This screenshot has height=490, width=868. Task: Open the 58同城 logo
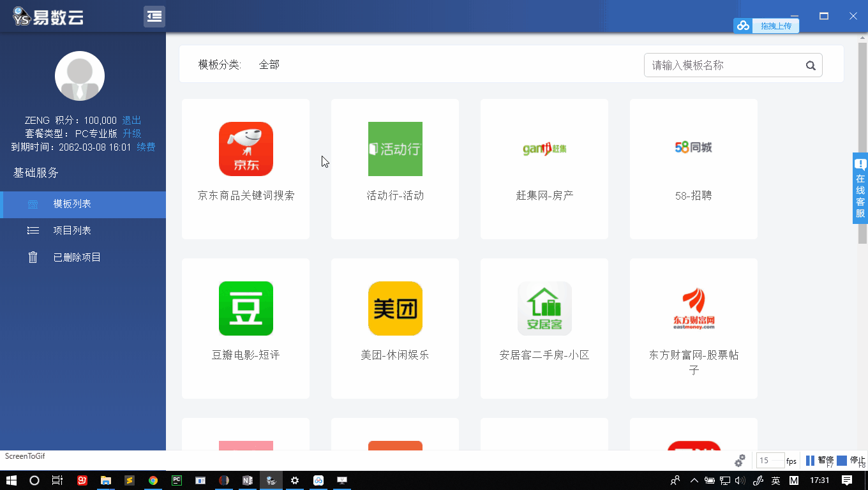(x=694, y=147)
